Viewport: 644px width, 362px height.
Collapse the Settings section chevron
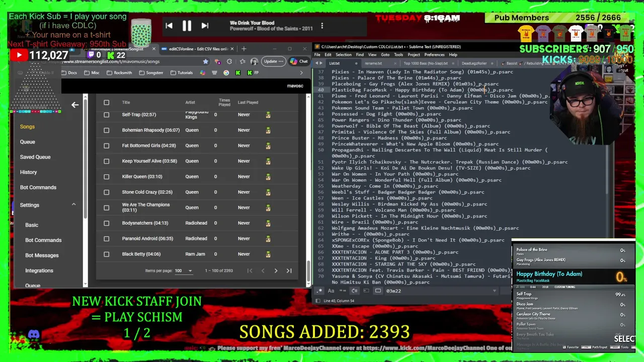click(73, 205)
